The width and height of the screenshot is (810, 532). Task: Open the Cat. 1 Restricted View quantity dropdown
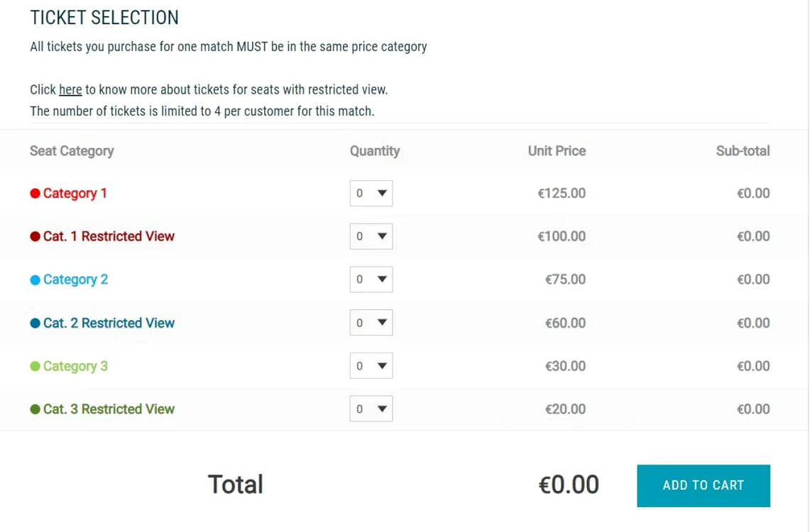(x=371, y=236)
